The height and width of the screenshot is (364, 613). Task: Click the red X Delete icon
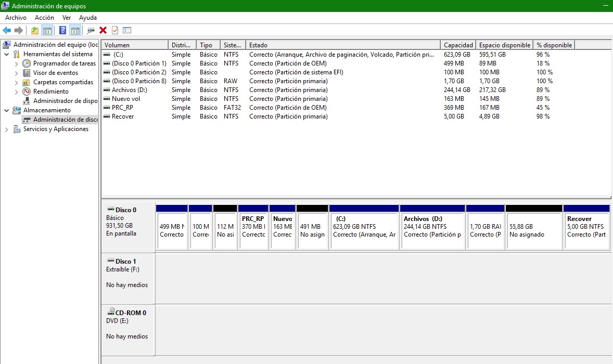pyautogui.click(x=103, y=31)
